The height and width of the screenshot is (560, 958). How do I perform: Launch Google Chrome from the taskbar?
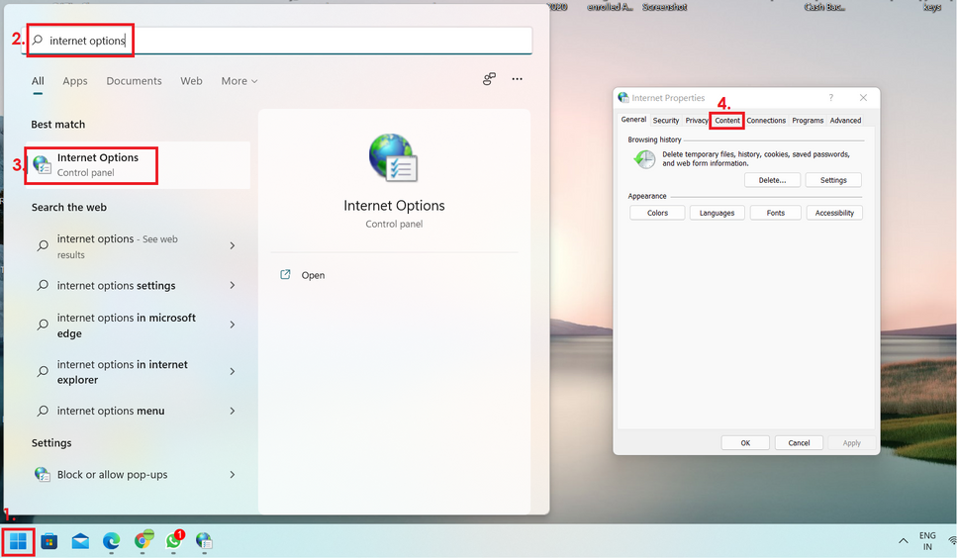pos(143,541)
